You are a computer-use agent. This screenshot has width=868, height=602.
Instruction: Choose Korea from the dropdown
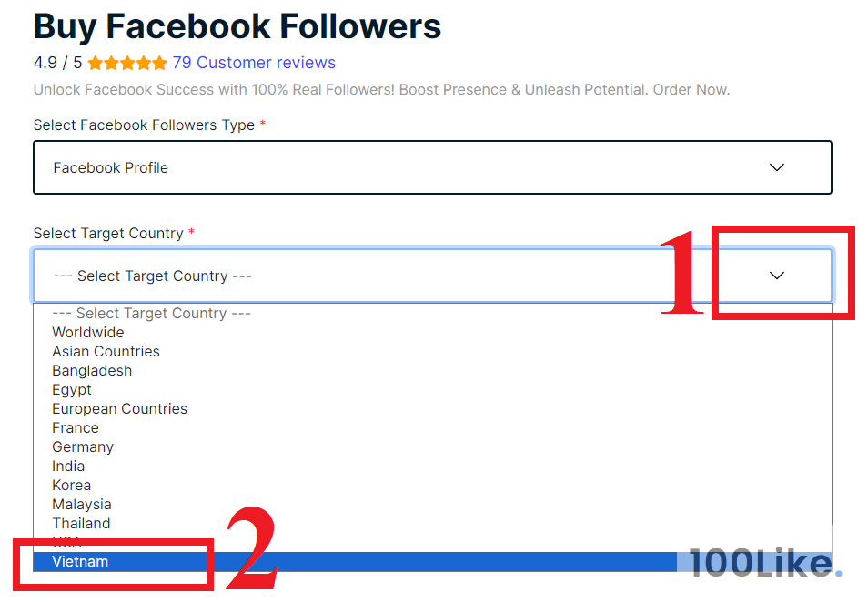tap(71, 486)
